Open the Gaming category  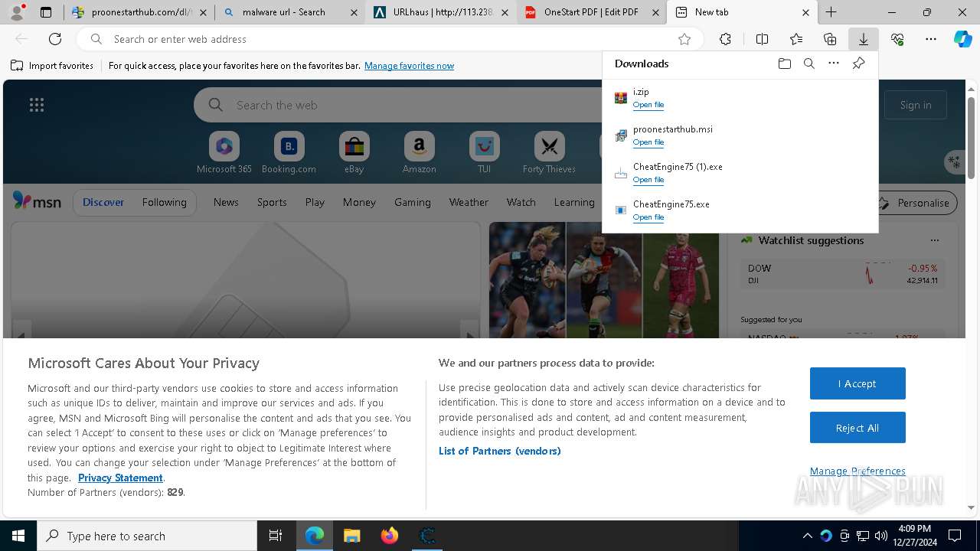(x=413, y=202)
